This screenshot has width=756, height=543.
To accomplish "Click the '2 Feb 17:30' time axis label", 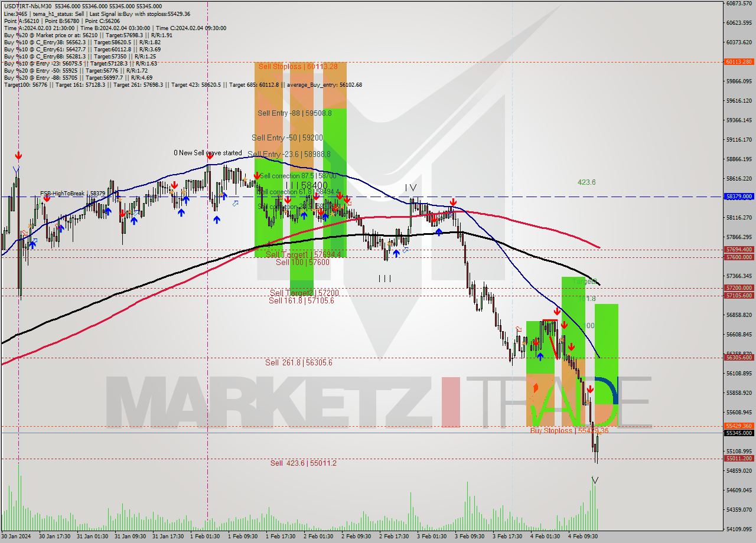I will pos(393,537).
